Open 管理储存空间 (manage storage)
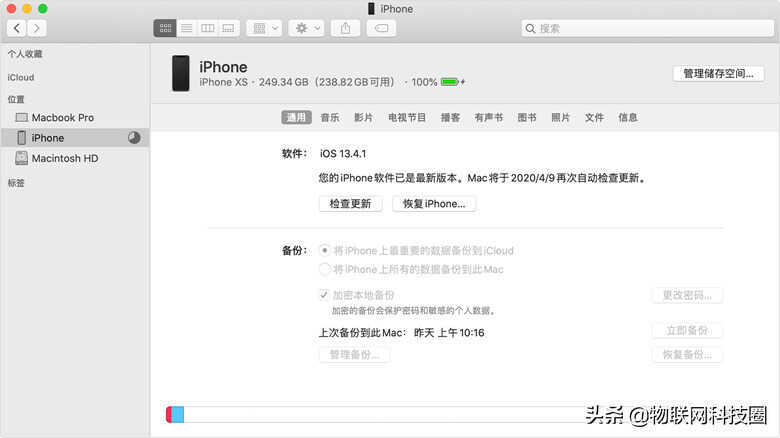Image resolution: width=780 pixels, height=438 pixels. 718,74
